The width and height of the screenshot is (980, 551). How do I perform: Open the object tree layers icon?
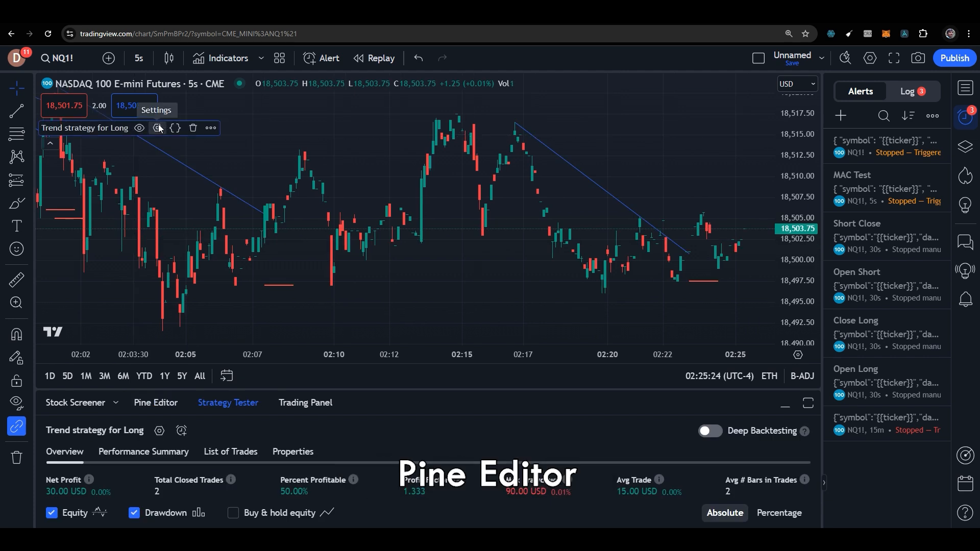[965, 147]
